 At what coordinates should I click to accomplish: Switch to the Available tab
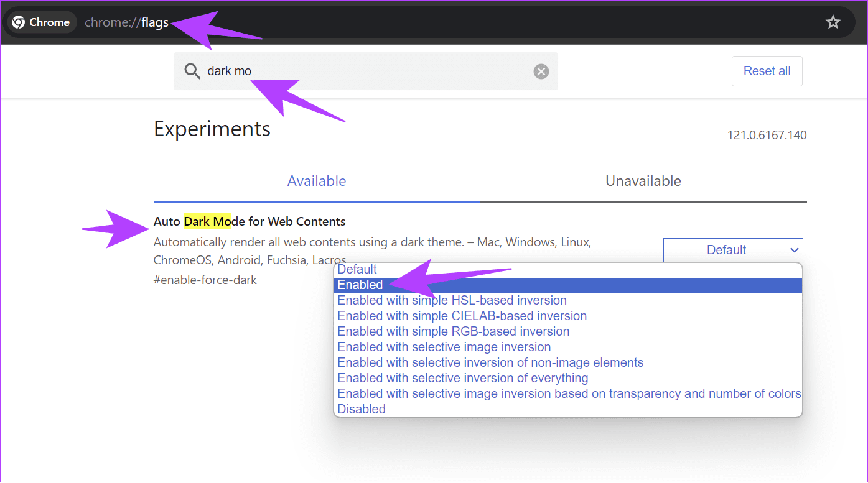pos(317,181)
